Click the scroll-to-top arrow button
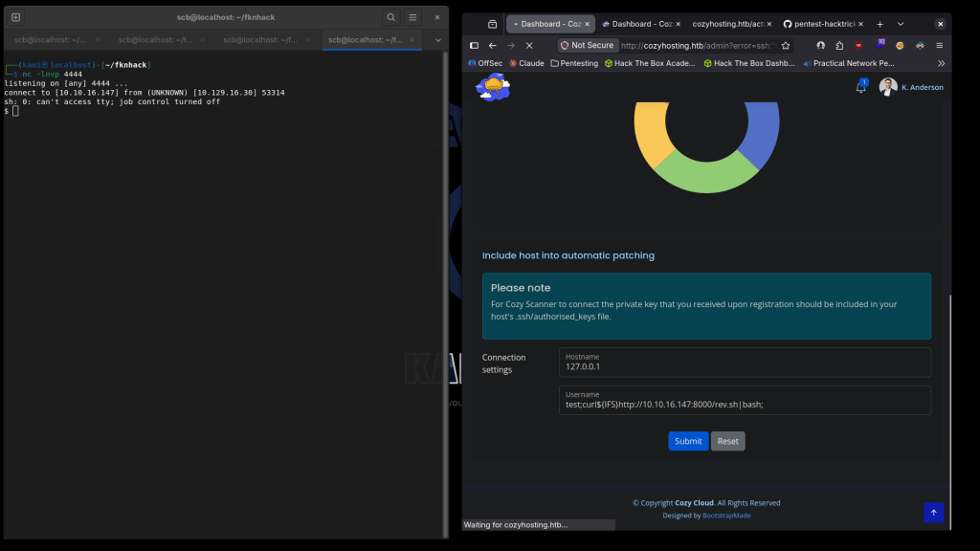The width and height of the screenshot is (980, 551). point(933,513)
